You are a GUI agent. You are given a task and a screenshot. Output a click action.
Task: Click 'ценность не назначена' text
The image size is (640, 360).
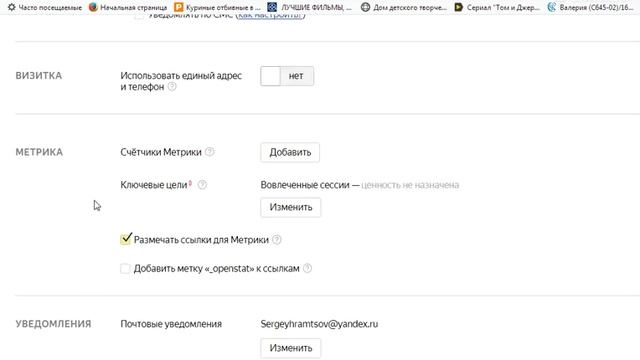[410, 185]
